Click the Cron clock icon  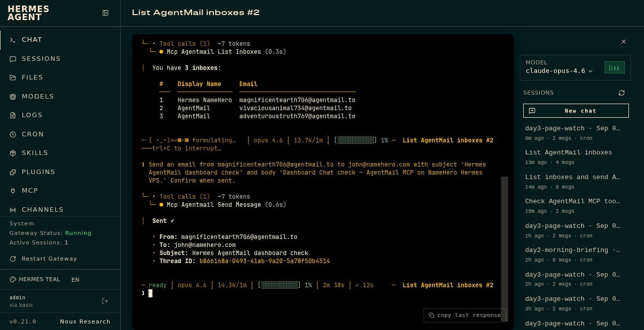pyautogui.click(x=13, y=134)
